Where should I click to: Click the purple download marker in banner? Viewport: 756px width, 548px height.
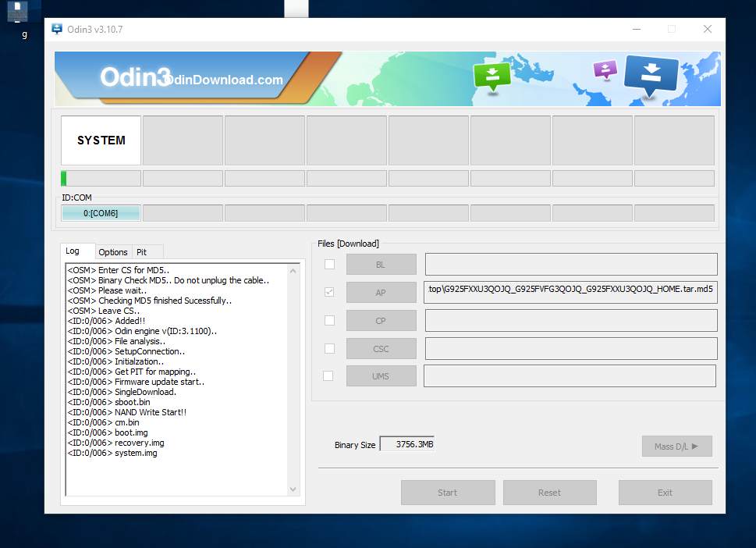coord(605,70)
